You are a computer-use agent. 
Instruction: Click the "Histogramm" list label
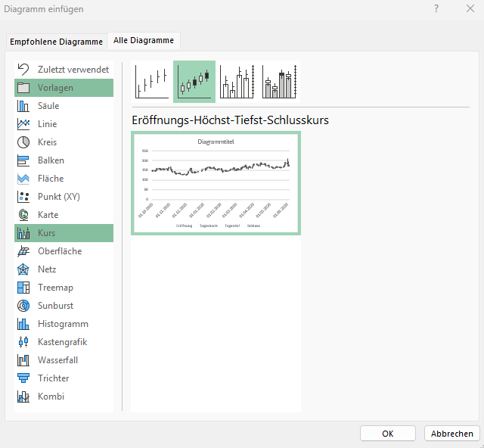point(63,324)
